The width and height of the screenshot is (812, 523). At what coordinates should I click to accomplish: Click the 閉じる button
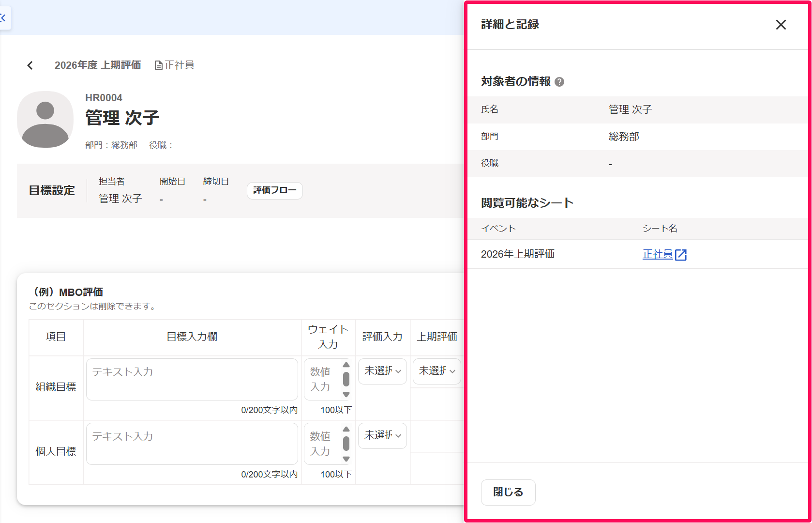pyautogui.click(x=508, y=492)
